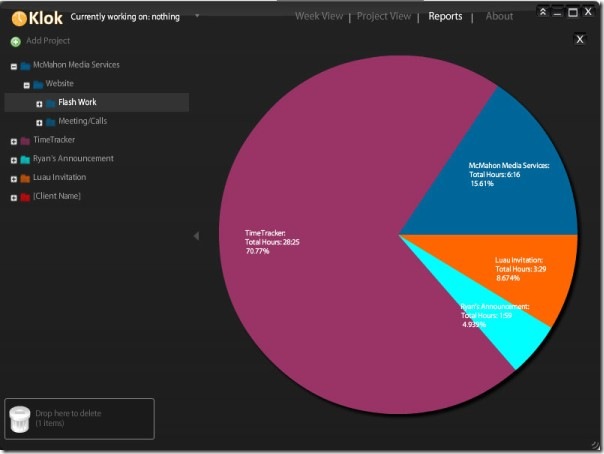Click the Flash Work folder icon
Viewport: 604px width, 454px height.
pyautogui.click(x=51, y=103)
